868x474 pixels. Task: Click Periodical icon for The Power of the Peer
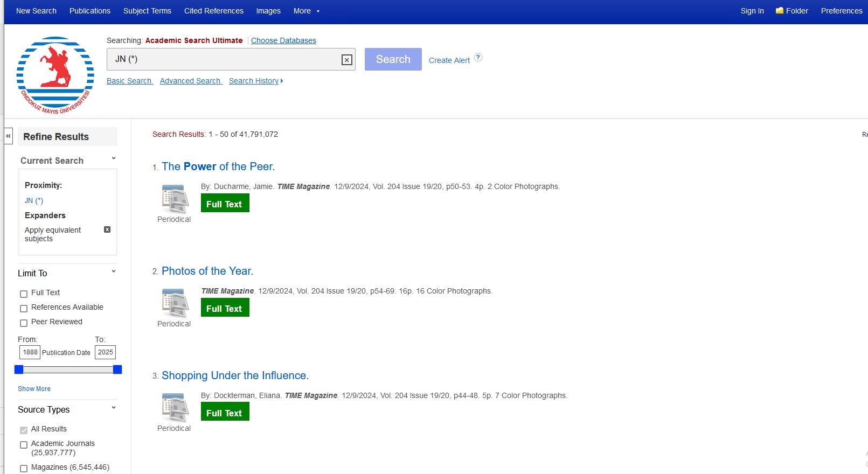[x=175, y=199]
